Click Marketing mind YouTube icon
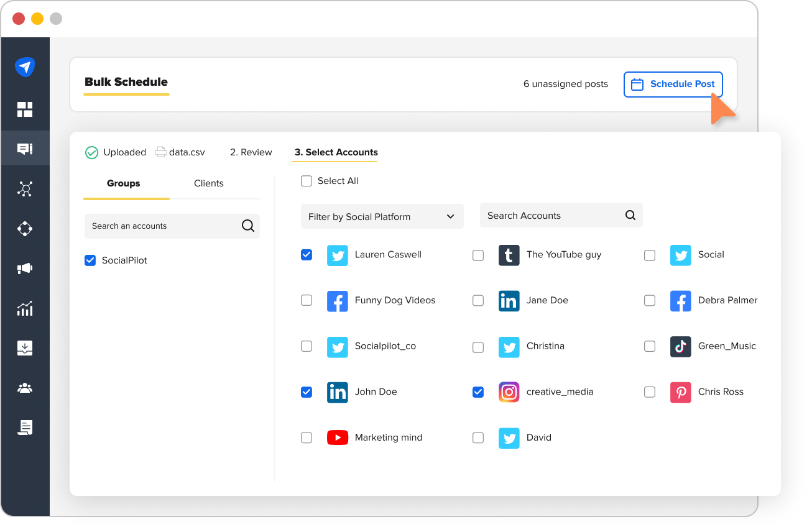Screen dimensions: 812x532 (x=338, y=438)
